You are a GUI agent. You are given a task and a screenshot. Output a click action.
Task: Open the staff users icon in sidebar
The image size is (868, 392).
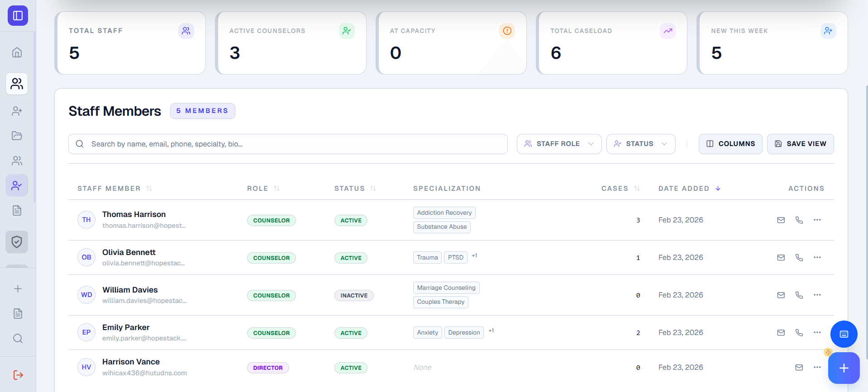tap(17, 84)
